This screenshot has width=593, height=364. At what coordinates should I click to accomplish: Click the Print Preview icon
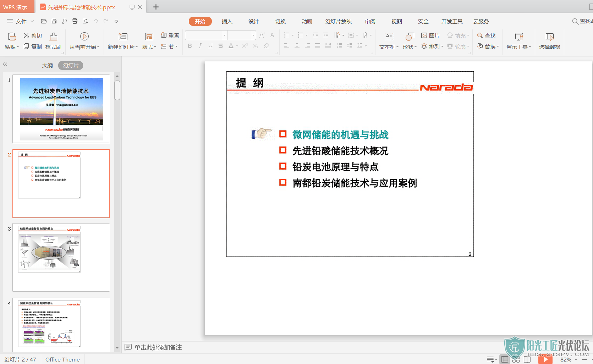coord(85,21)
